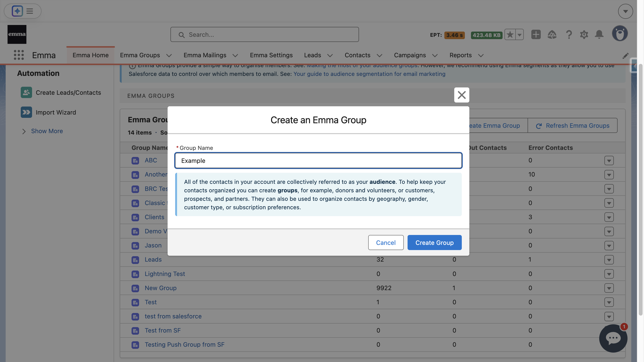The height and width of the screenshot is (362, 644).
Task: Open the Emma Mailings tab
Action: [x=205, y=55]
